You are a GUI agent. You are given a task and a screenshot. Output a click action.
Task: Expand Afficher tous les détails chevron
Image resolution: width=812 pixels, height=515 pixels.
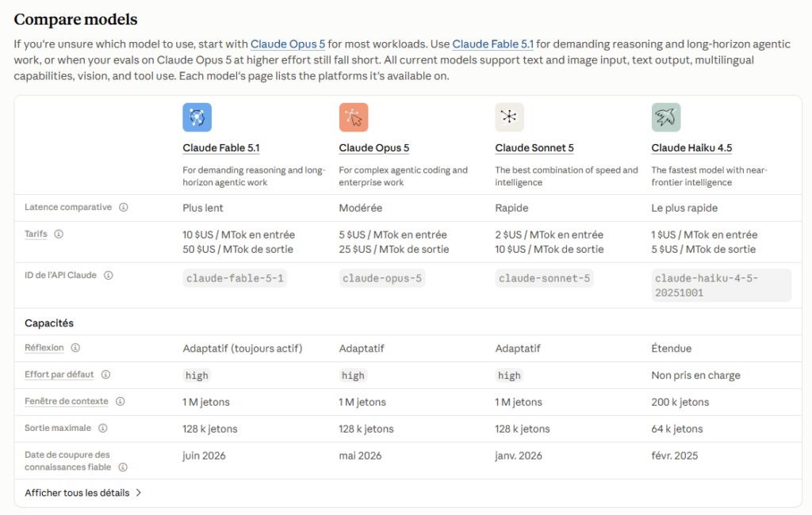[139, 493]
